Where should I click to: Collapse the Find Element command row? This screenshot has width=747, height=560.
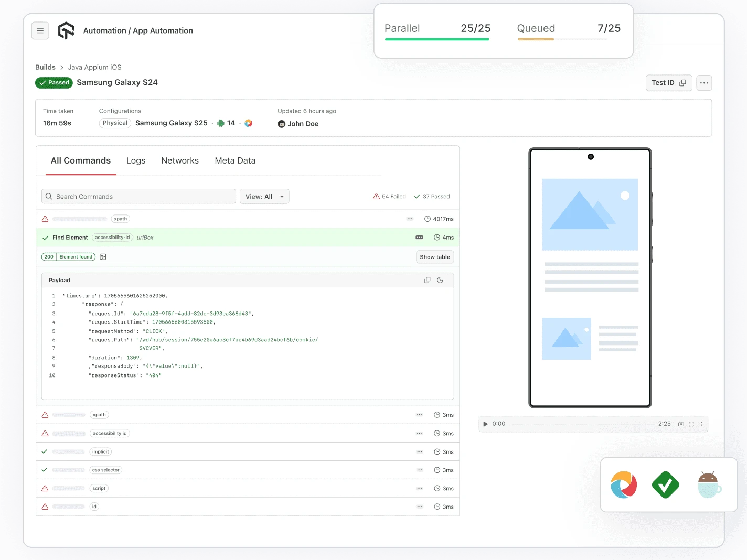(x=248, y=238)
